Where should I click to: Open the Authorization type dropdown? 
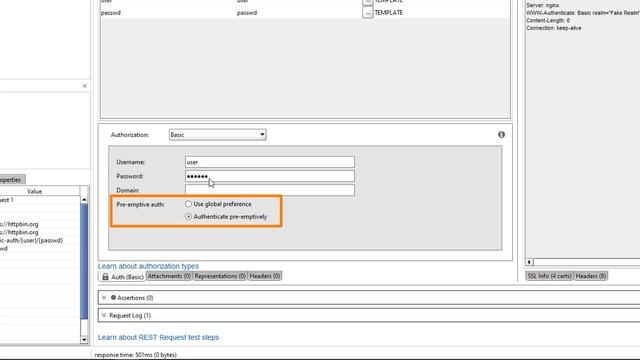pos(218,135)
